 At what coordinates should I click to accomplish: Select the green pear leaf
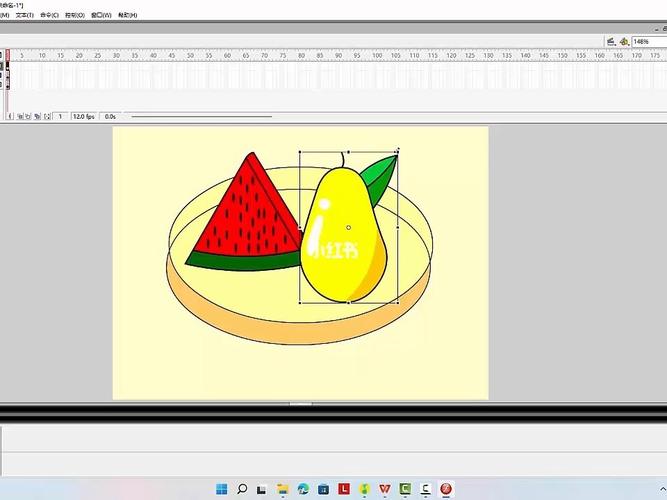click(x=379, y=179)
